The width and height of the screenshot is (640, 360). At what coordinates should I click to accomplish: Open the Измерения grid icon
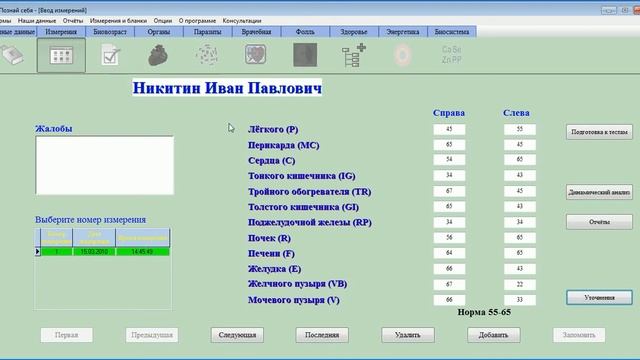click(x=61, y=56)
